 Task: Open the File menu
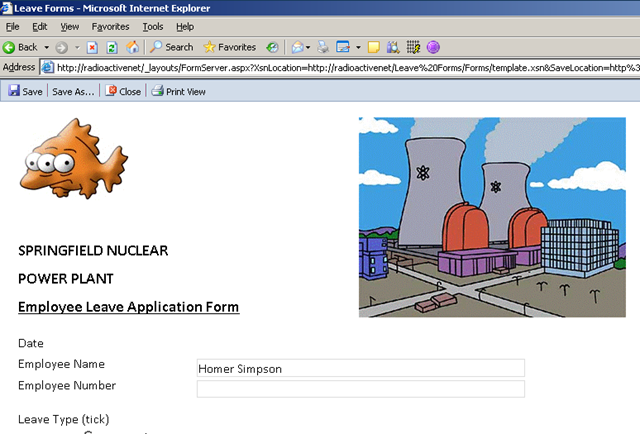12,27
